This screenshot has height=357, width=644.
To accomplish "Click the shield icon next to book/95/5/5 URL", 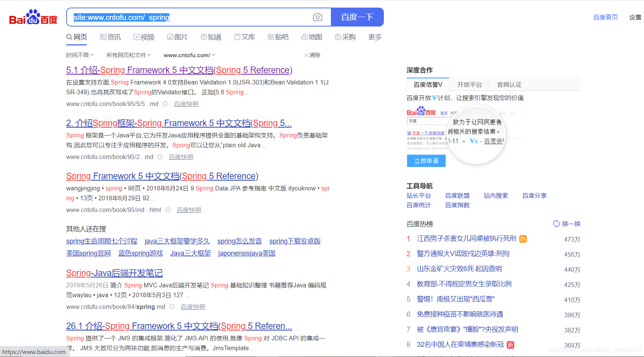I will coord(165,104).
